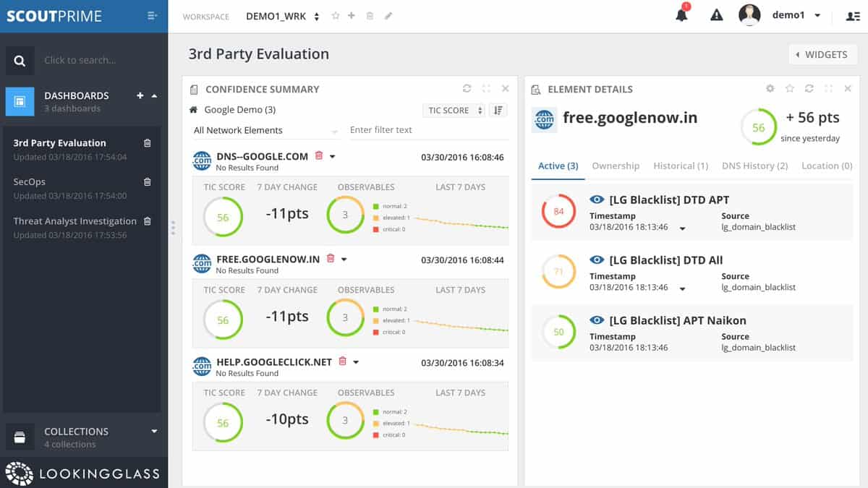Click the WIDGETS button
Viewport: 868px width, 488px height.
pos(822,54)
